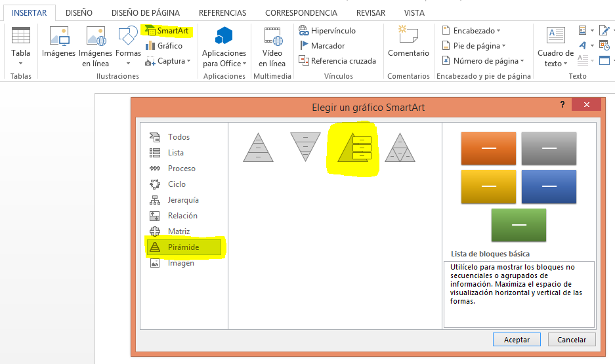The image size is (615, 364).
Task: Go to the REFERENCIAS tab
Action: click(x=223, y=13)
